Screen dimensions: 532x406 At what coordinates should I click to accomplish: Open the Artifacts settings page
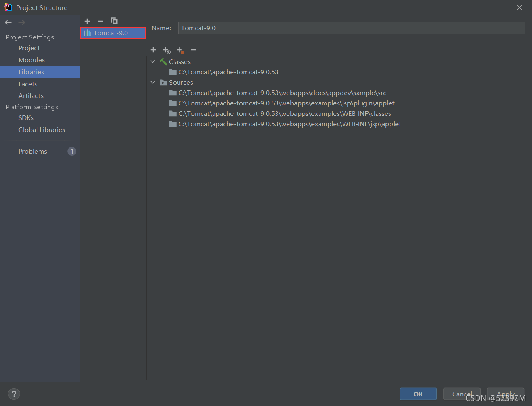31,95
